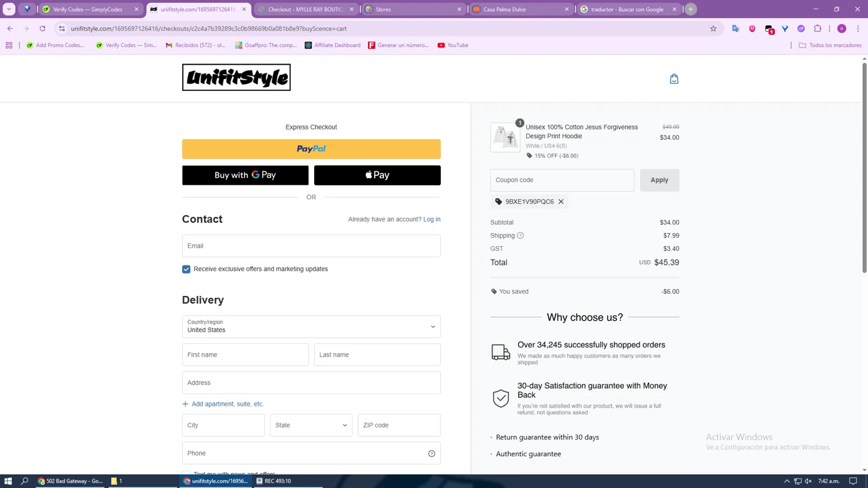Go back in browser history
Image resolution: width=868 pixels, height=488 pixels.
point(10,28)
